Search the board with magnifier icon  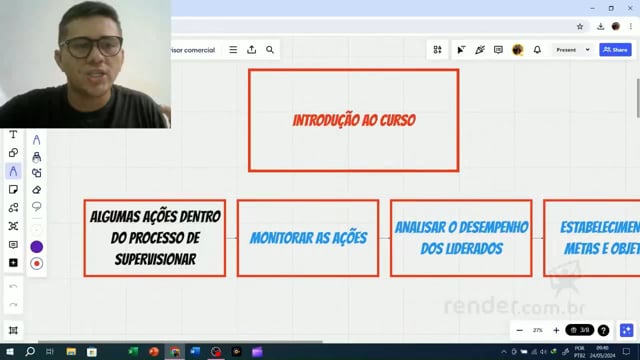coord(270,50)
